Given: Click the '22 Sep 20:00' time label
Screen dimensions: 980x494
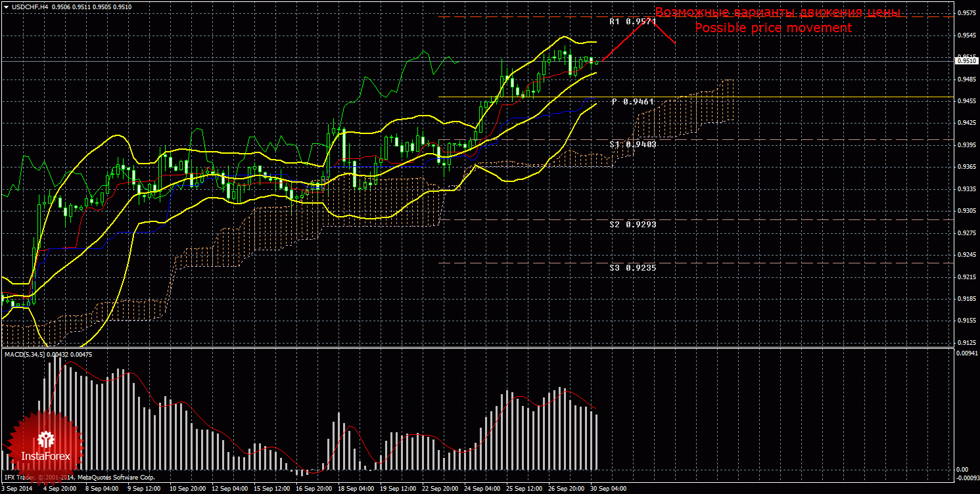Looking at the screenshot, I should pyautogui.click(x=440, y=489).
